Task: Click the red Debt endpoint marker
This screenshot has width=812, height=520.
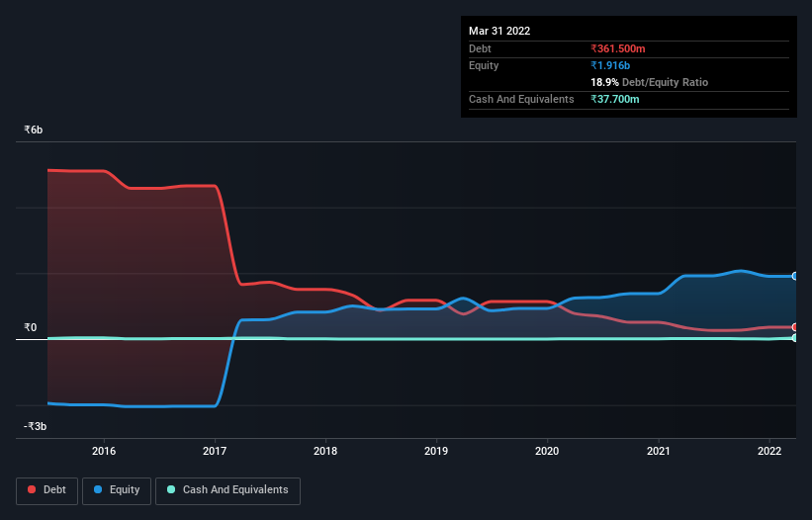Action: (795, 327)
